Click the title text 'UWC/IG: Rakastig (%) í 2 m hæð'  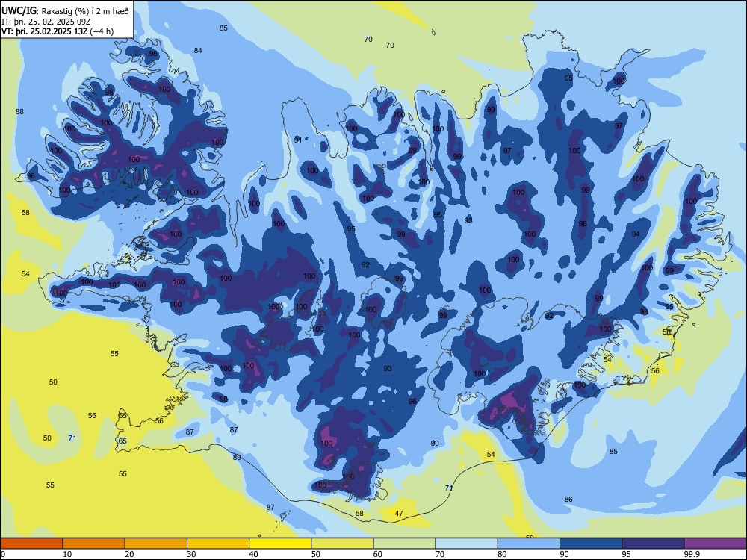tap(65, 11)
